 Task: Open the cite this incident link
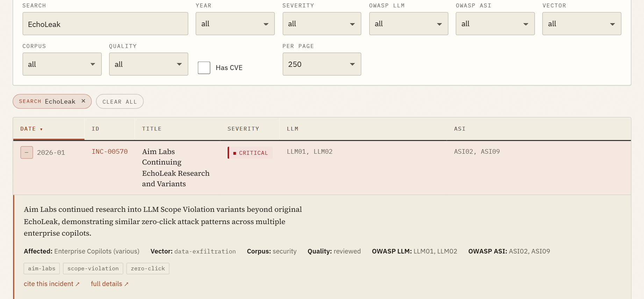(52, 284)
